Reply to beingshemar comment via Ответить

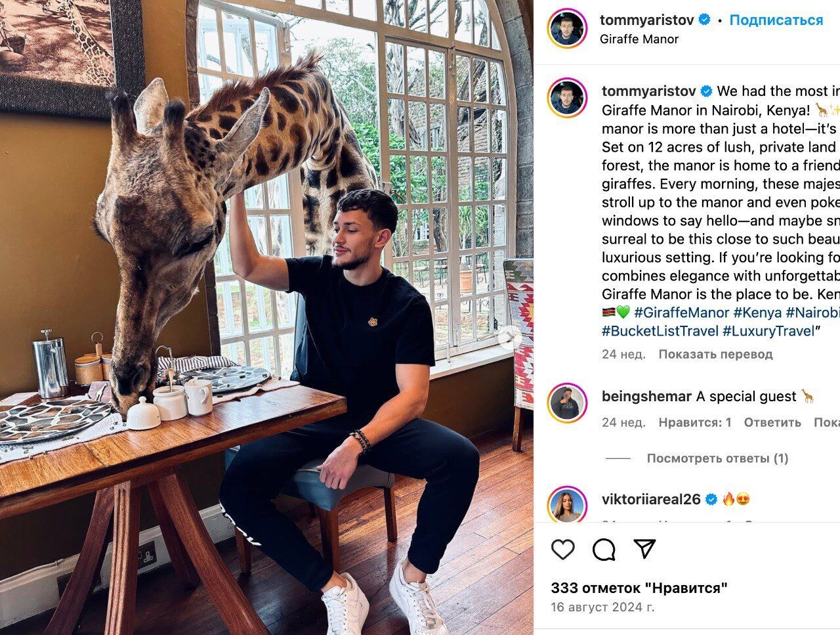point(772,422)
